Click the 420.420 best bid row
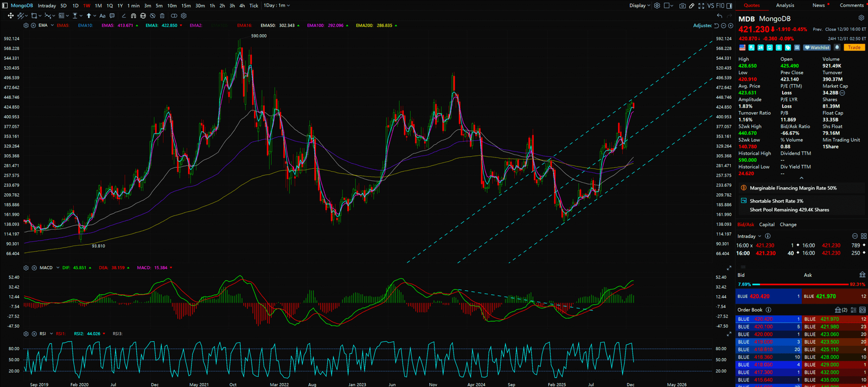The height and width of the screenshot is (387, 868). point(768,296)
